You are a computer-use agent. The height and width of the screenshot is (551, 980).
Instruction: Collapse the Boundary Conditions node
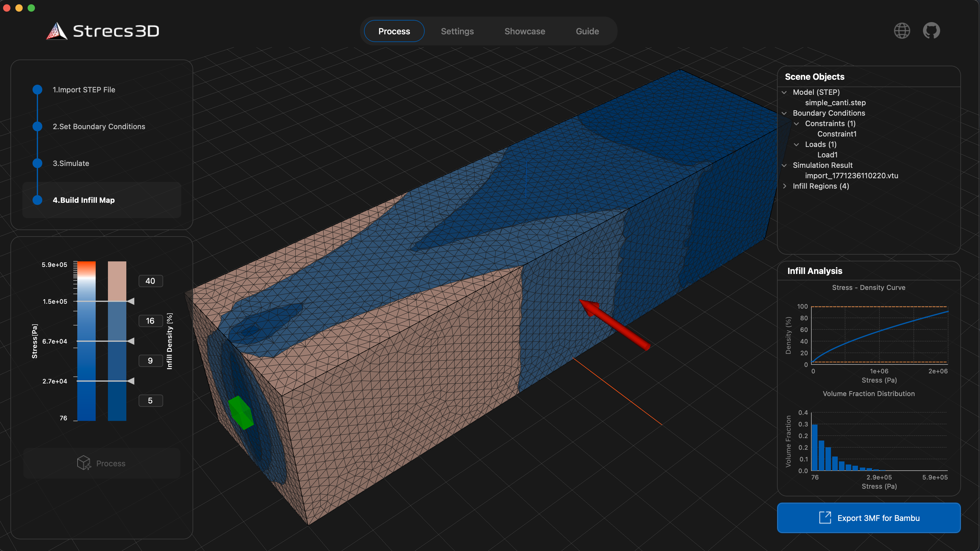click(x=784, y=113)
